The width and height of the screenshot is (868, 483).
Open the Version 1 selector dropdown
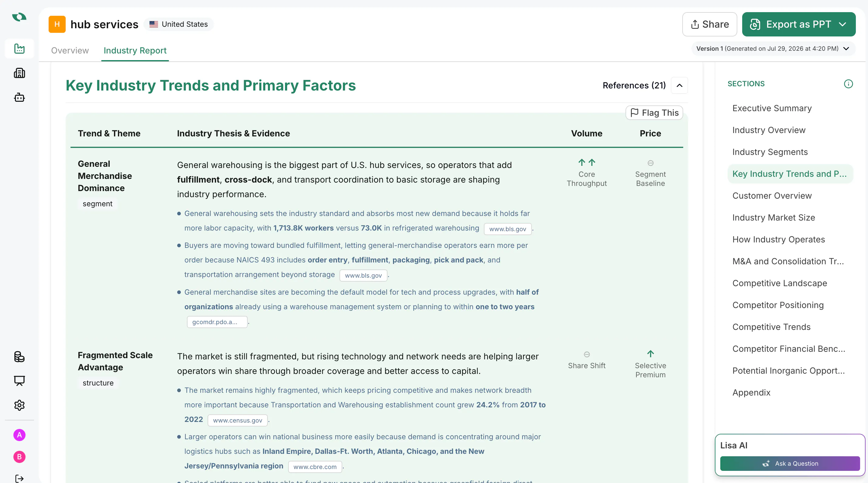tap(773, 49)
